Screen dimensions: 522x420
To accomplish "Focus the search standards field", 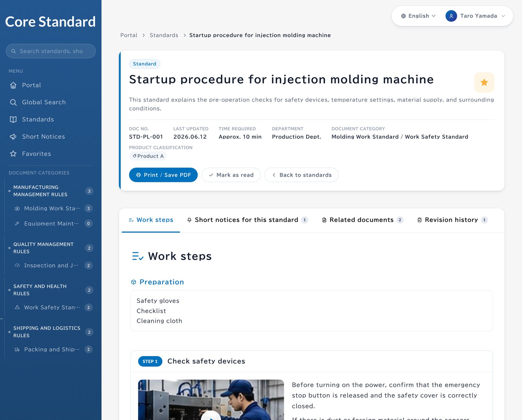I will 50,51.
